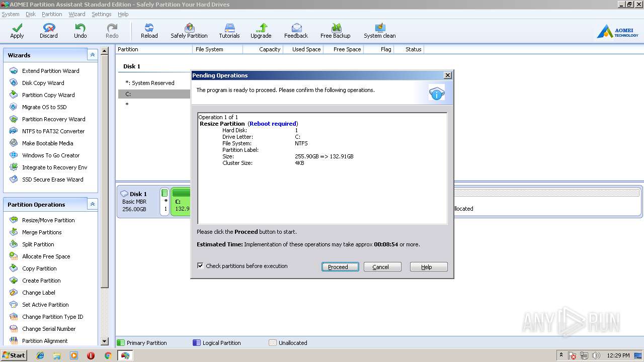The width and height of the screenshot is (644, 362).
Task: Open the Settings menu
Action: [x=102, y=14]
